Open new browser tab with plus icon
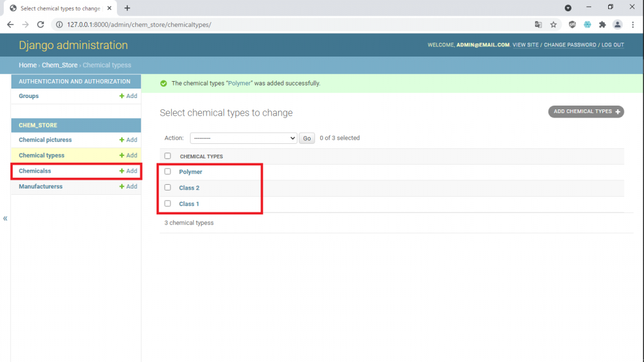Viewport: 644px width, 362px height. tap(127, 8)
